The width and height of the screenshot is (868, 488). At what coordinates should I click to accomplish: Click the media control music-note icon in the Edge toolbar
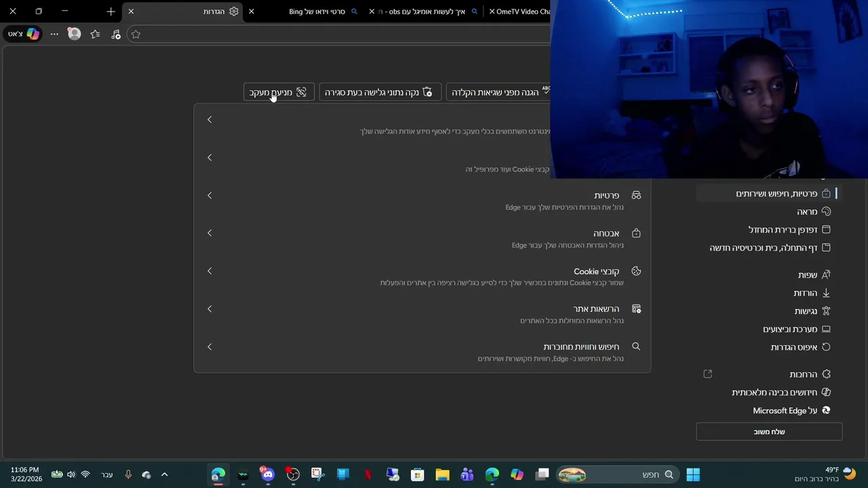115,34
